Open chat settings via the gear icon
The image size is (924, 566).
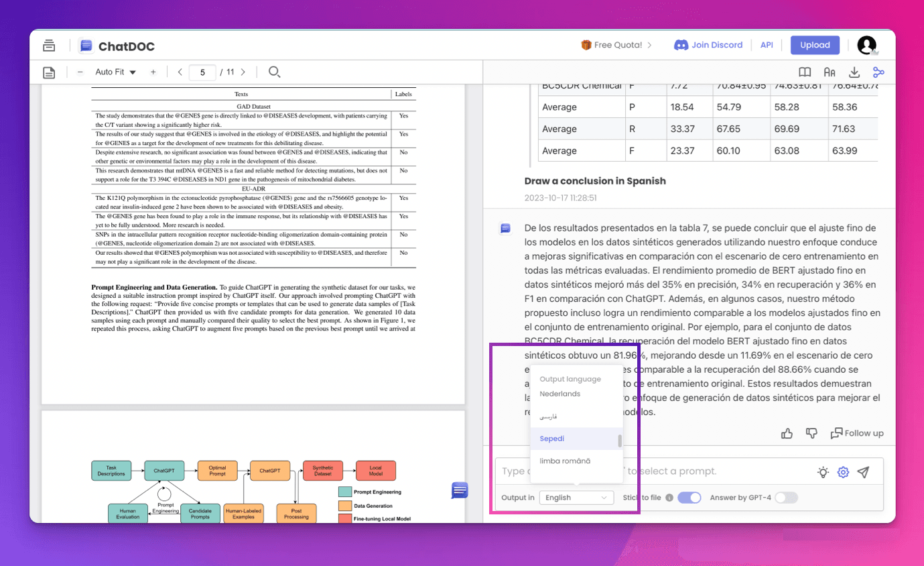click(843, 472)
